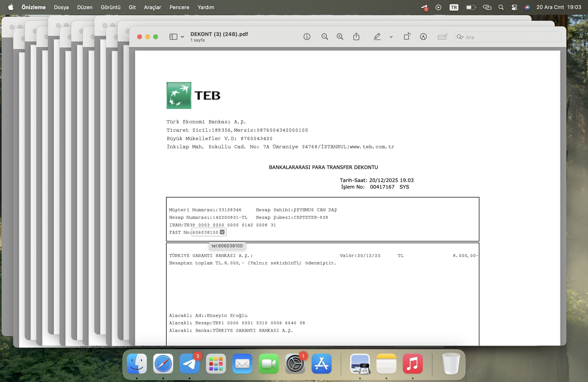588x382 pixels.
Task: Click the play circle menu bar icon
Action: [438, 7]
